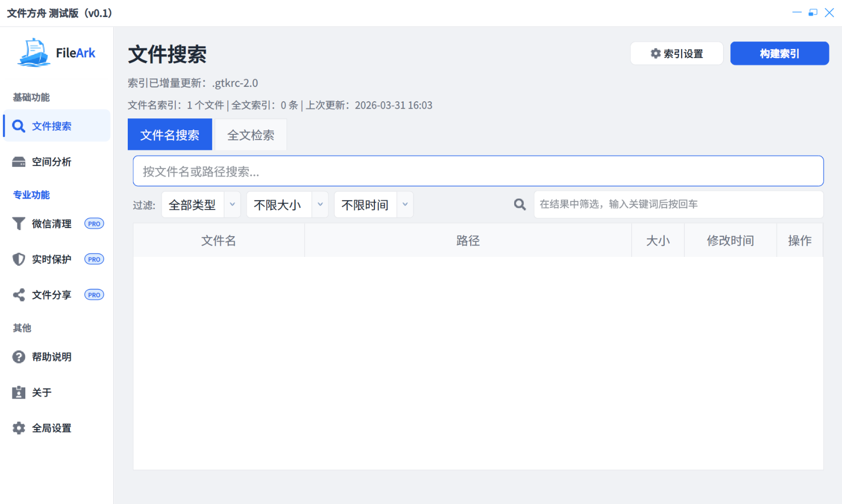Open the 帮助说明 help icon
842x504 pixels.
click(19, 357)
